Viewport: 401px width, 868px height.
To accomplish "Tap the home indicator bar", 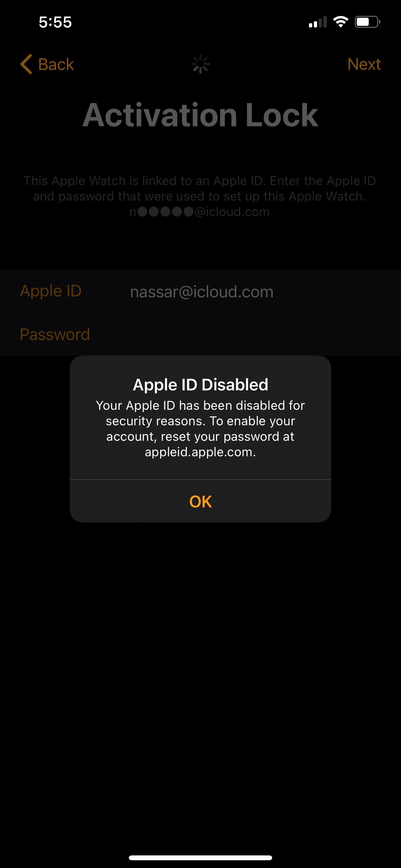I will click(200, 858).
